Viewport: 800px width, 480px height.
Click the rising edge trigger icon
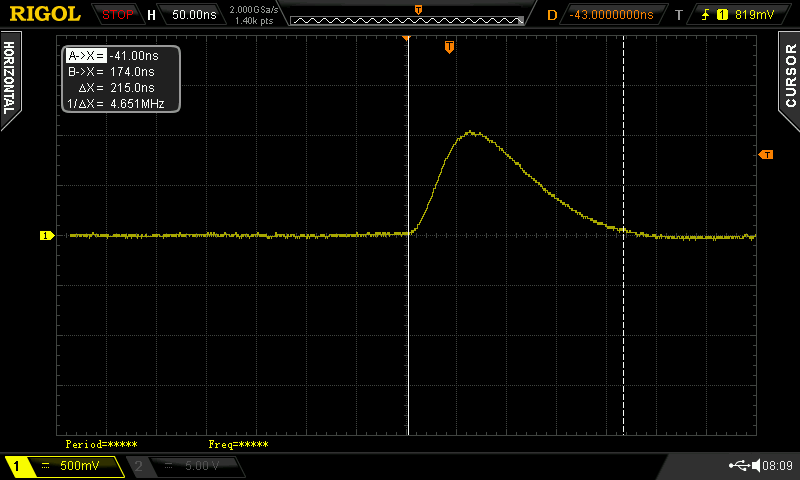[x=706, y=15]
